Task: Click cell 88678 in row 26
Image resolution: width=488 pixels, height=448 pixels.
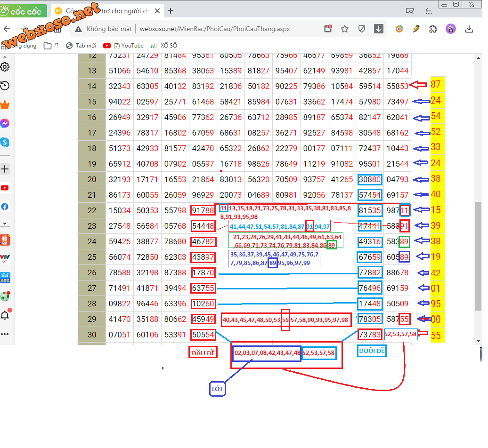Action: pyautogui.click(x=398, y=272)
